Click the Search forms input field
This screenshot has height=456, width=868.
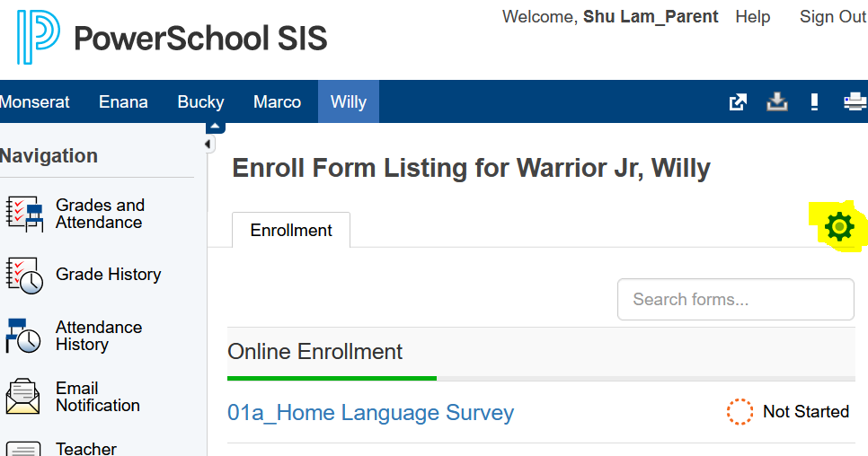pyautogui.click(x=735, y=300)
